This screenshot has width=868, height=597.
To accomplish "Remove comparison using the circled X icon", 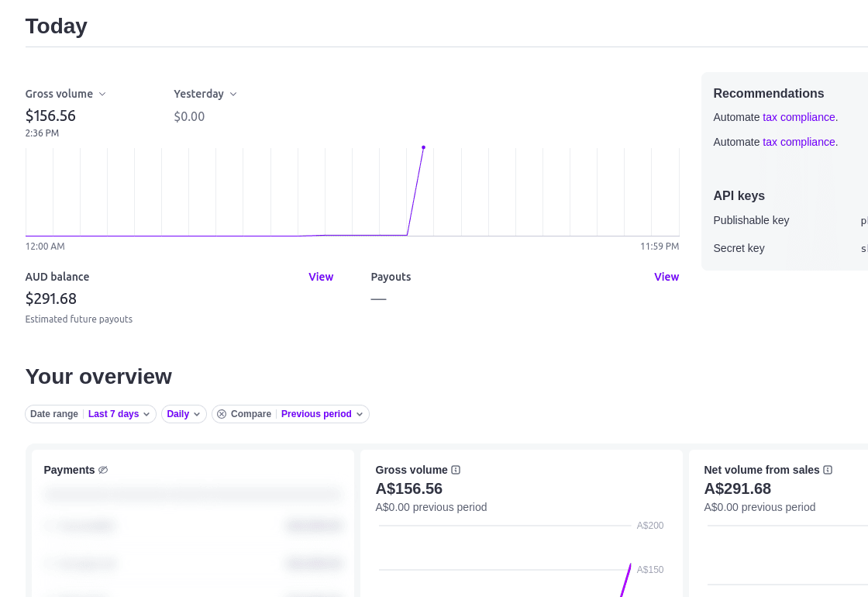I will [x=222, y=414].
